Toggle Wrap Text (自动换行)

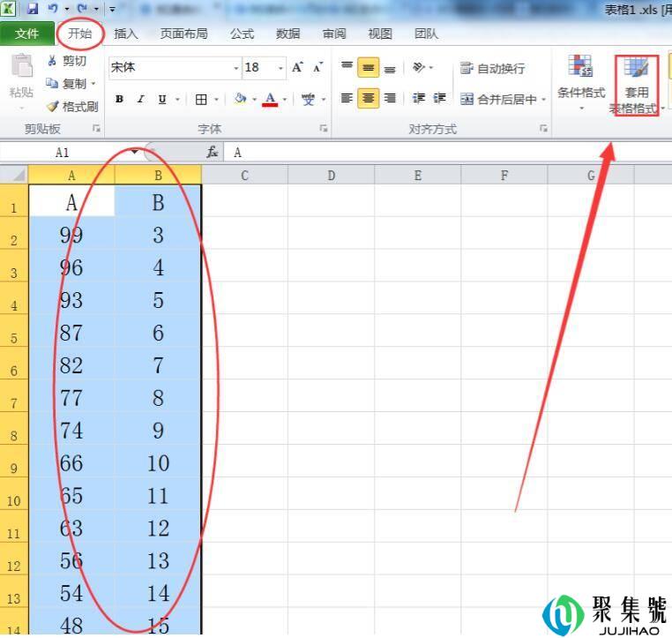point(493,68)
